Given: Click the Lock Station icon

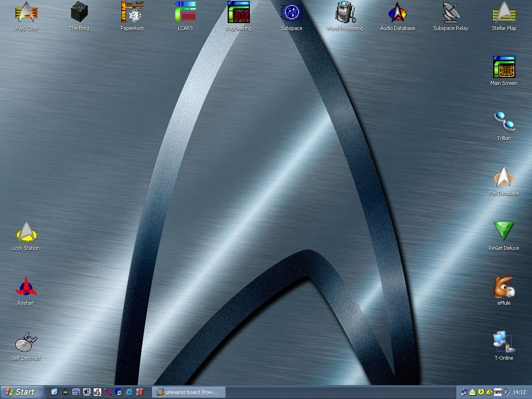Looking at the screenshot, I should tap(26, 232).
